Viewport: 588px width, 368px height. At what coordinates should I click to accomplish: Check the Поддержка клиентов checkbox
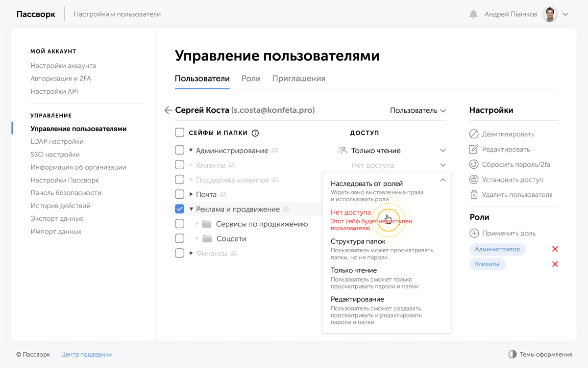click(180, 180)
